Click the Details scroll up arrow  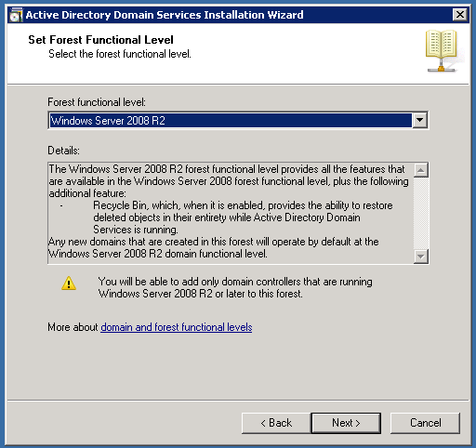pyautogui.click(x=421, y=170)
